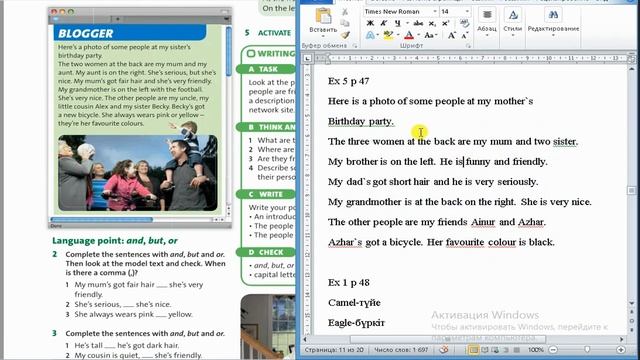Toggle strikethrough formatting (abc)
This screenshot has width=640, height=360.
pyautogui.click(x=418, y=23)
